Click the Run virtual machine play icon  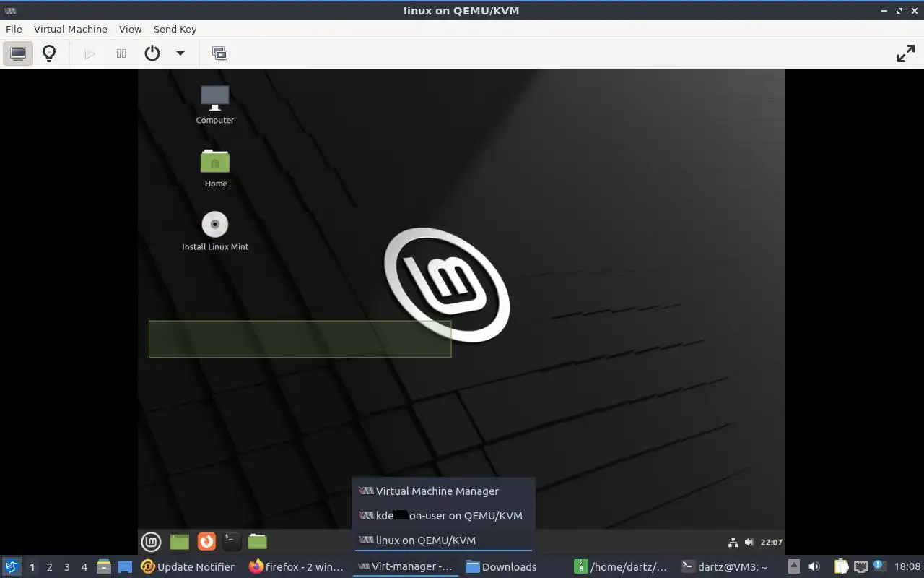(90, 53)
